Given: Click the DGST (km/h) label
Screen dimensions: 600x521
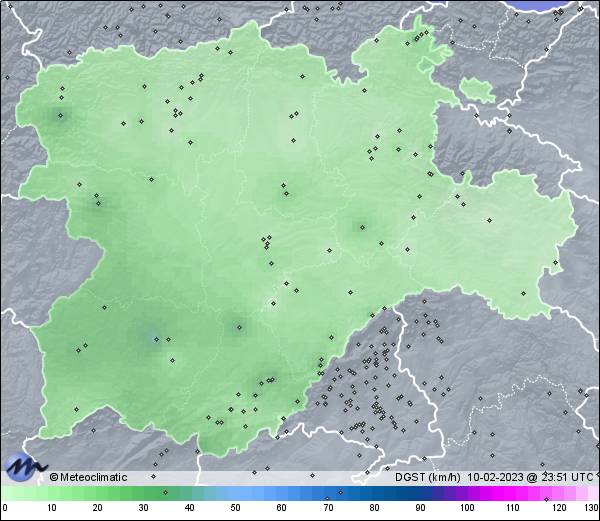Looking at the screenshot, I should (428, 477).
